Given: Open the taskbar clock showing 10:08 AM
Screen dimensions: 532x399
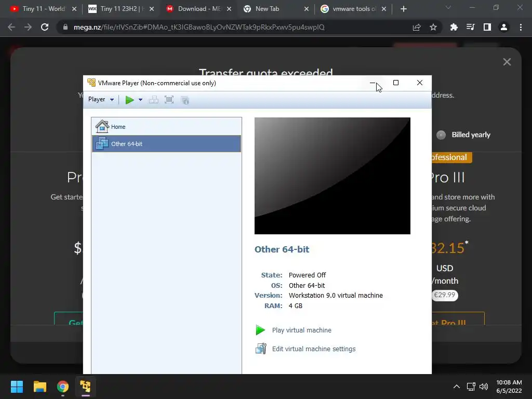Looking at the screenshot, I should (x=509, y=387).
